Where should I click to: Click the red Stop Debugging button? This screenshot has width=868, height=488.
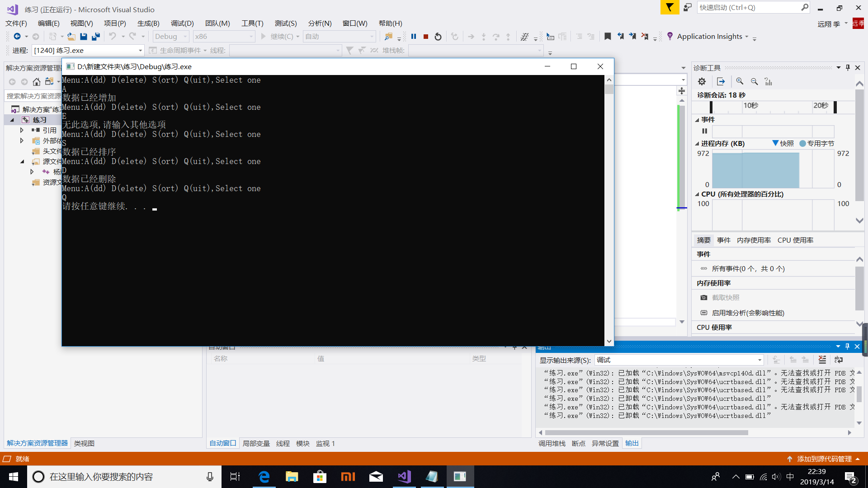(425, 37)
